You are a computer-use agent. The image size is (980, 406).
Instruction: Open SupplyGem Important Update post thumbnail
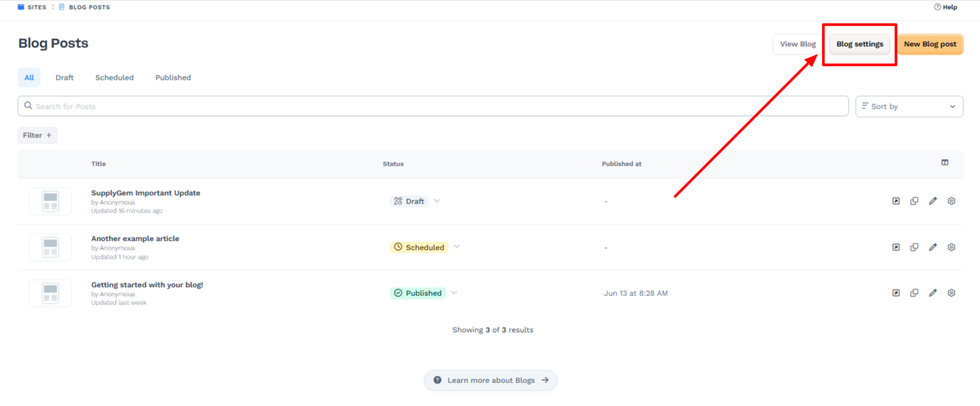tap(50, 201)
